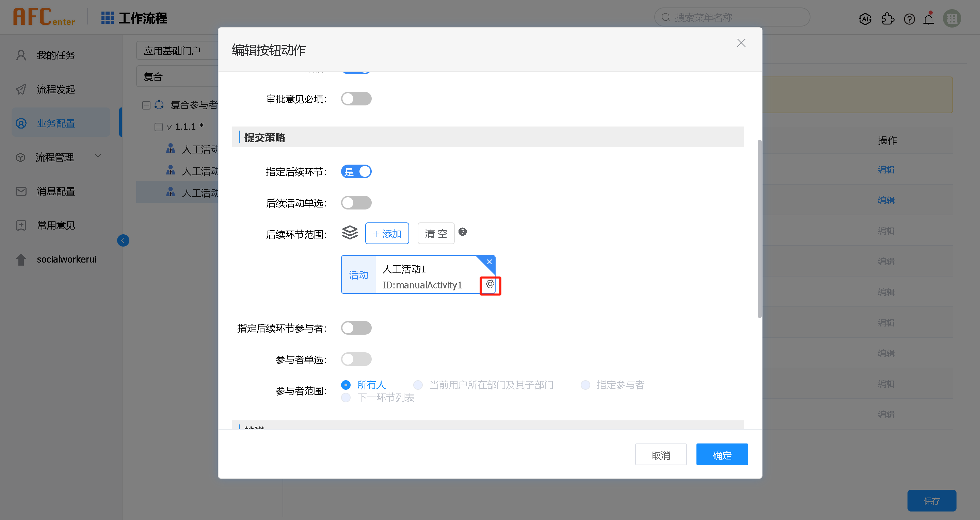Viewport: 980px width, 520px height.
Task: Click the stacked layers icon beside 添加
Action: [x=350, y=233]
